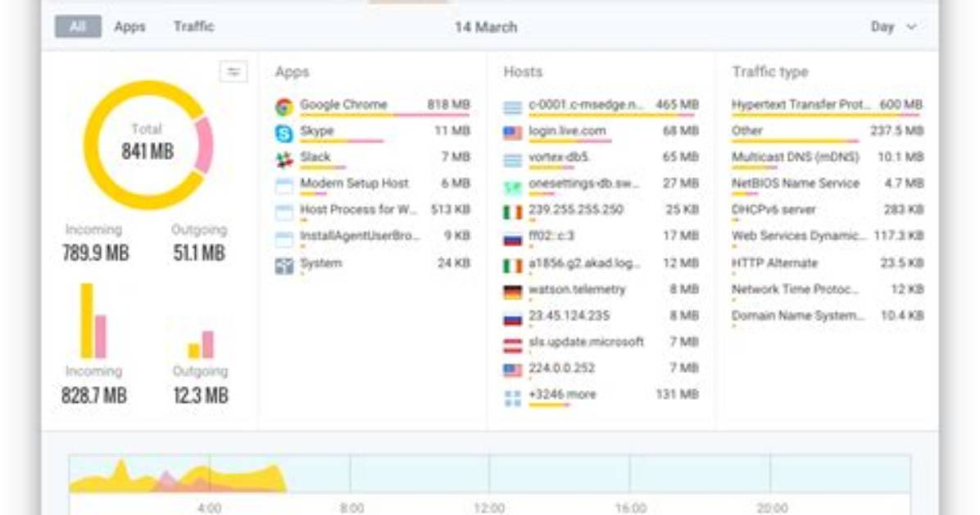Click the grid icon beside +3246 more

pos(512,398)
